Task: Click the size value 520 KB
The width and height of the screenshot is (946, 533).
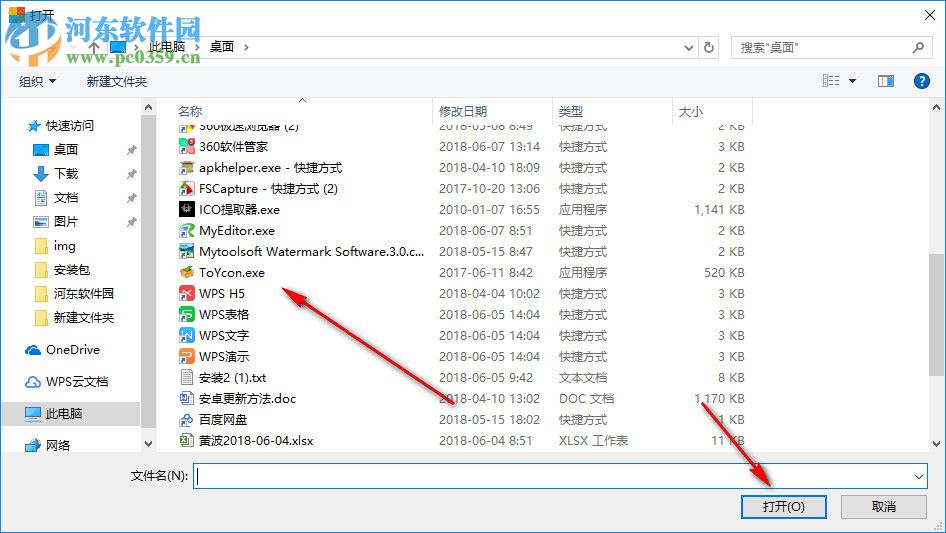Action: tap(724, 272)
